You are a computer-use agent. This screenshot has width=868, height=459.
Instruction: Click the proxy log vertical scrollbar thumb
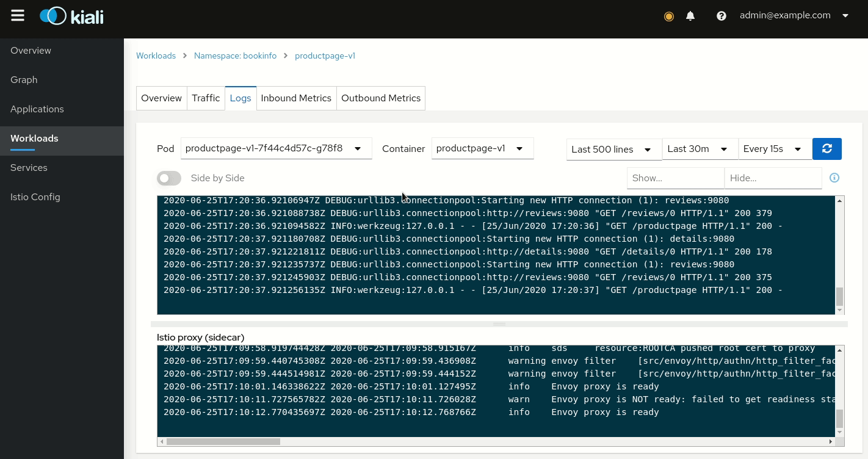(839, 419)
